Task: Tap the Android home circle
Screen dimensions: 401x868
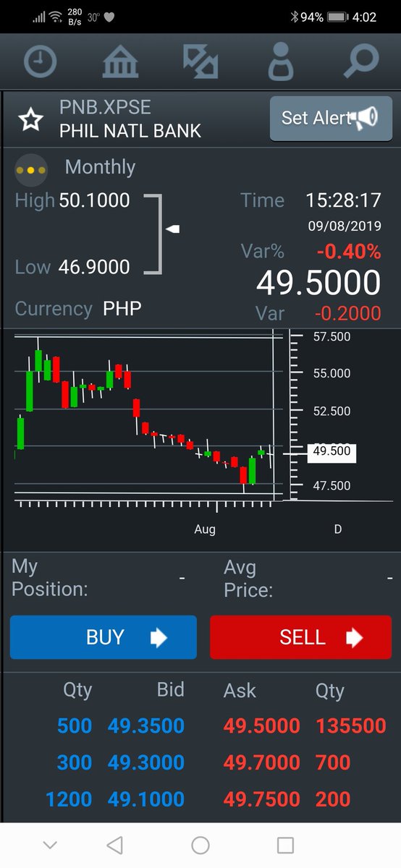Action: pyautogui.click(x=200, y=845)
